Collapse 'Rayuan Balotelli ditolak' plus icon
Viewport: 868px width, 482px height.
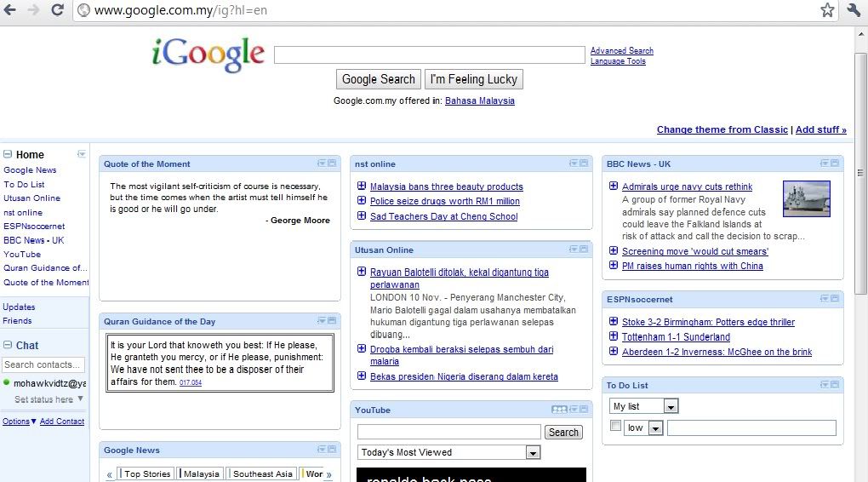click(362, 272)
